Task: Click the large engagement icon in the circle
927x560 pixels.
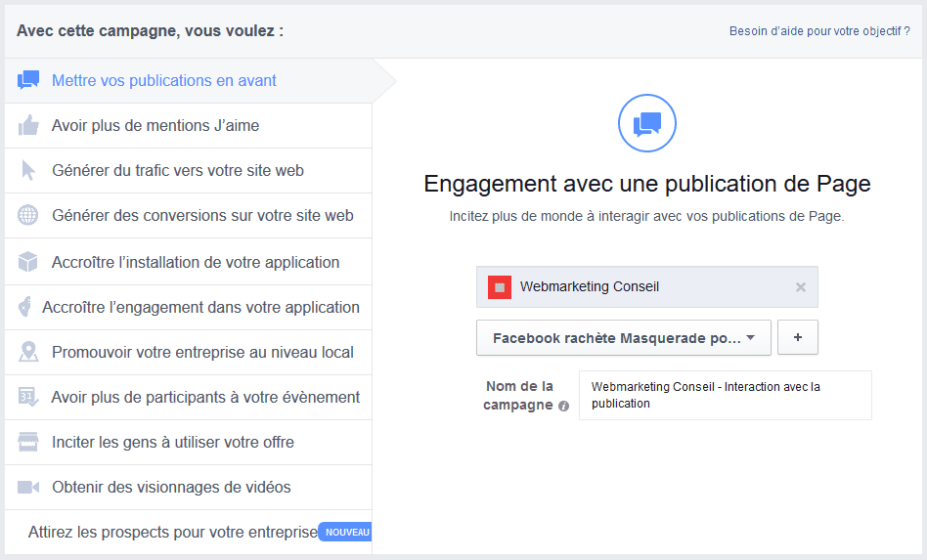Action: coord(647,124)
